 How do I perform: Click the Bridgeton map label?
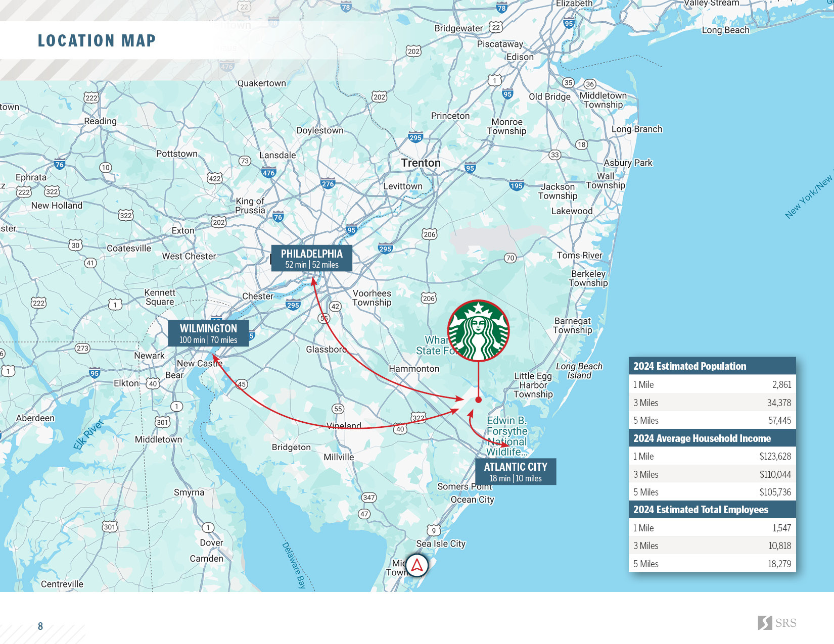pos(291,447)
